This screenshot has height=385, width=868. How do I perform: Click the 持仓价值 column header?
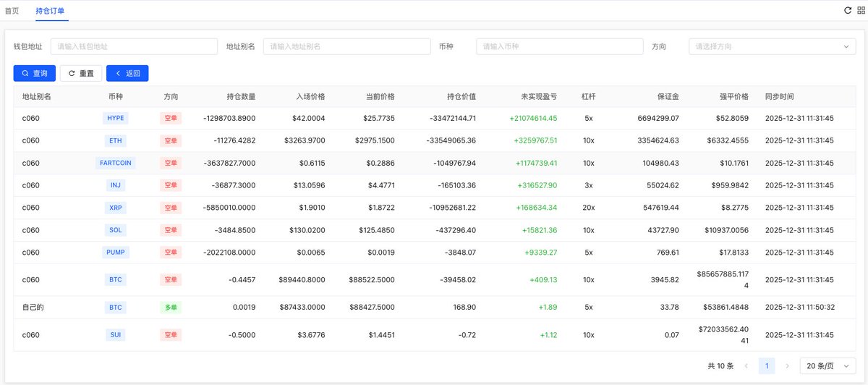tap(461, 96)
